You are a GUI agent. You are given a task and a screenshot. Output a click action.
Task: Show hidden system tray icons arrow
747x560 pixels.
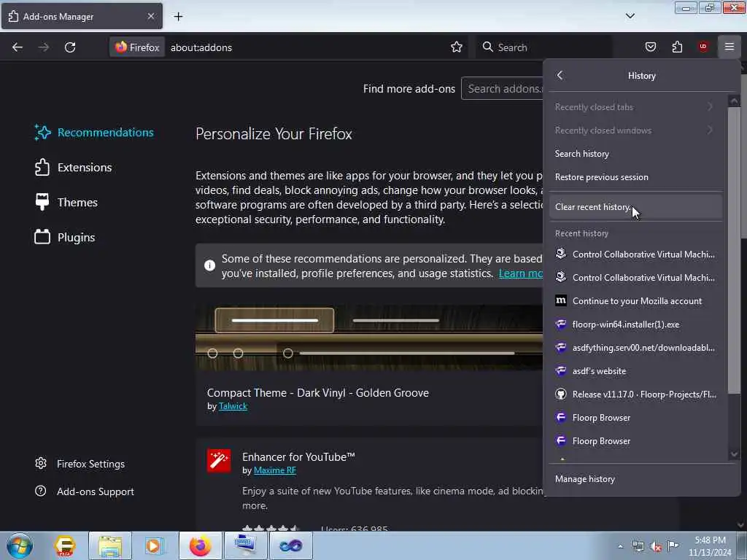coord(620,546)
